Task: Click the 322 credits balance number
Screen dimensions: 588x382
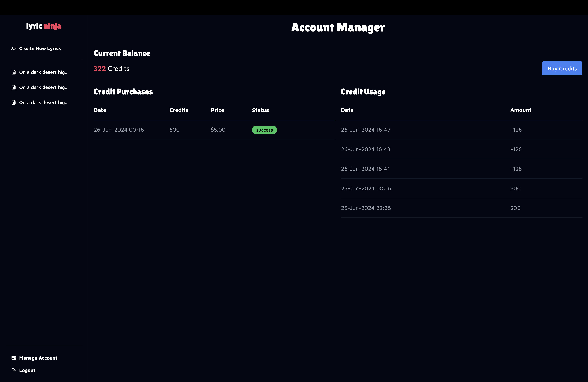Action: (x=100, y=69)
